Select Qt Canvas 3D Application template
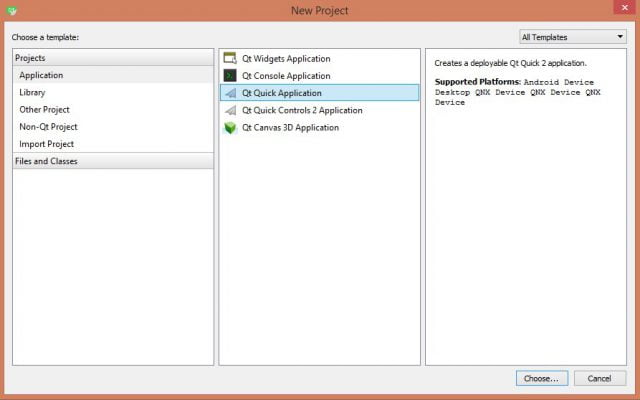 tap(290, 128)
